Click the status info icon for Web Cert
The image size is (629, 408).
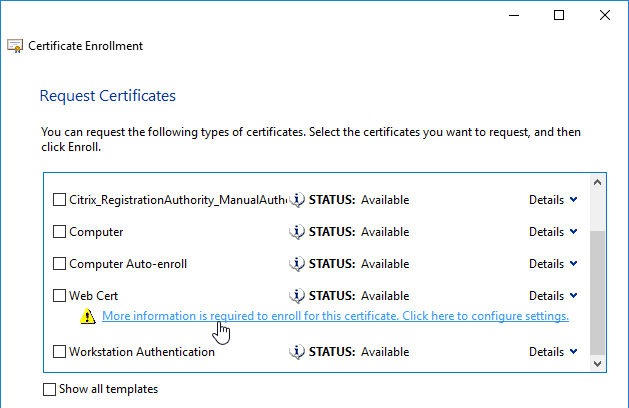point(296,296)
